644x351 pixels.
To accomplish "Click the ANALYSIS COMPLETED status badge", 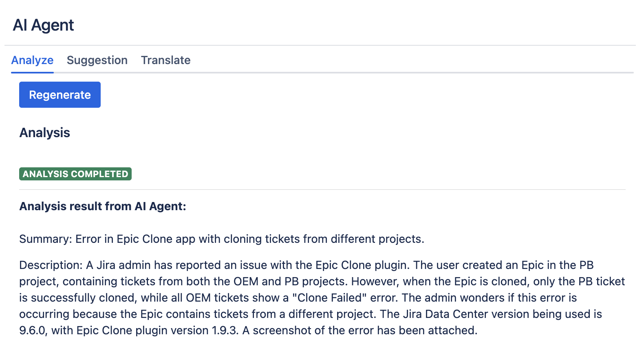I will click(x=75, y=174).
